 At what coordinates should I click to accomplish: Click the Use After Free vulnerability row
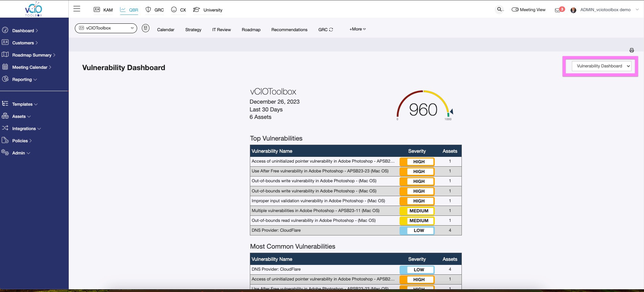coord(356,171)
